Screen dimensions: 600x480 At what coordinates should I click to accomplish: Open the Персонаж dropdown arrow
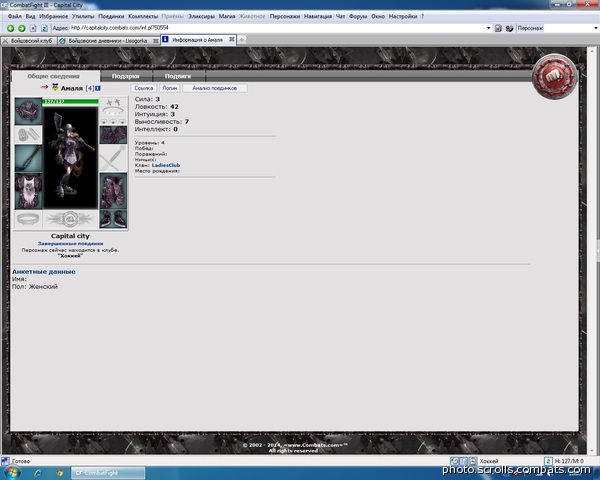pyautogui.click(x=596, y=28)
